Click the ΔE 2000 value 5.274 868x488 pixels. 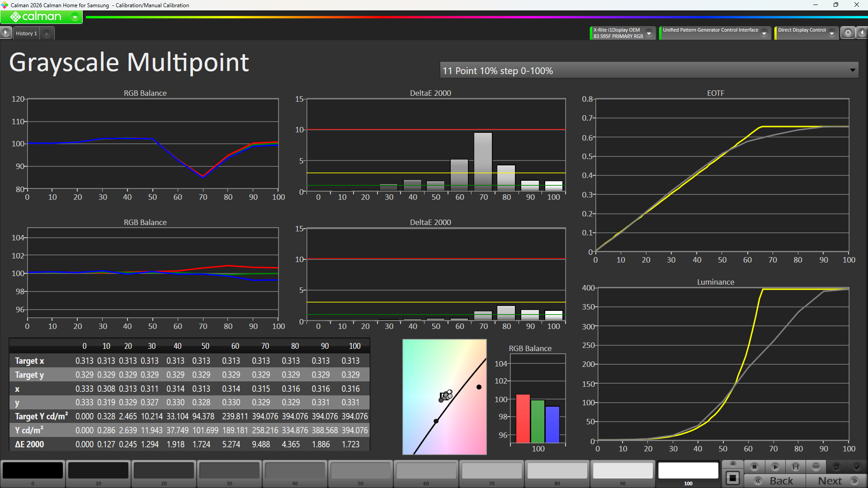pos(231,445)
